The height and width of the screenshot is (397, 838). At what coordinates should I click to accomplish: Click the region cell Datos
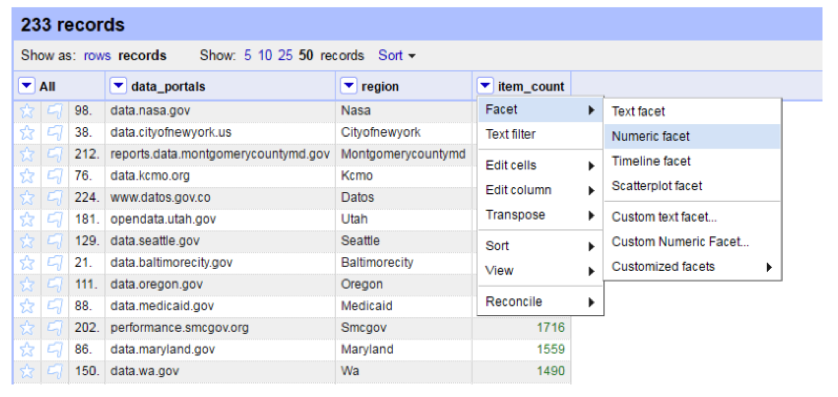point(358,198)
